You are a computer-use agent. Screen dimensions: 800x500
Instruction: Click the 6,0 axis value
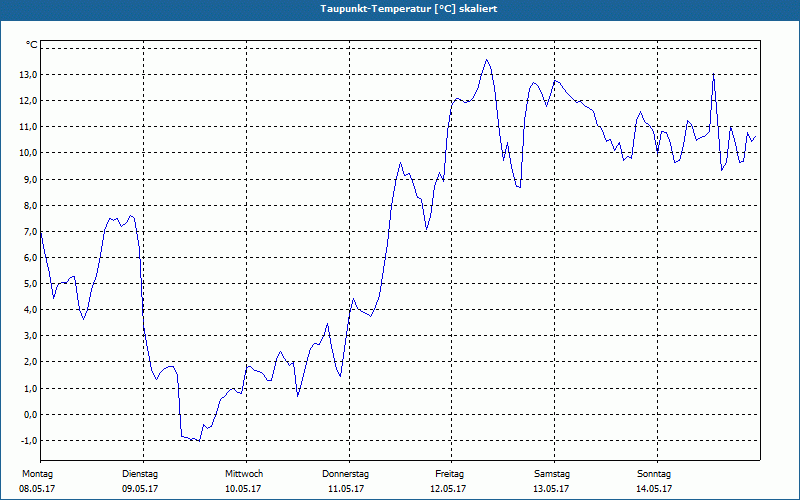tap(30, 258)
